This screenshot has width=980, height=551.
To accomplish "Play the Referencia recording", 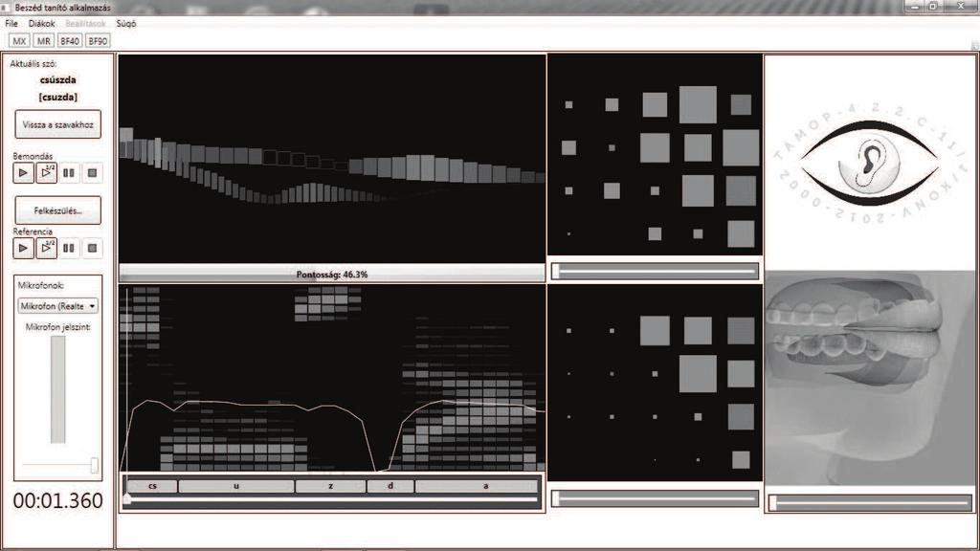I will tap(23, 248).
